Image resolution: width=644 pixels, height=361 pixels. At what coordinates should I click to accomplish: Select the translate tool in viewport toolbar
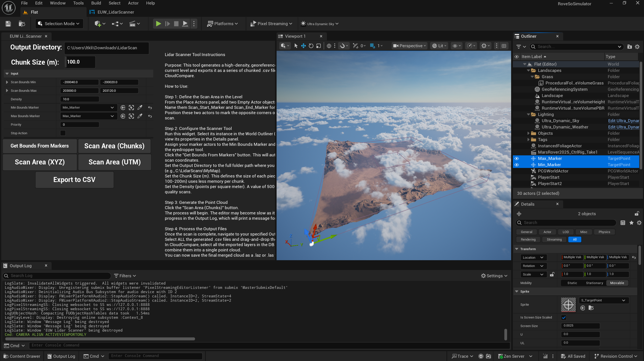point(304,46)
